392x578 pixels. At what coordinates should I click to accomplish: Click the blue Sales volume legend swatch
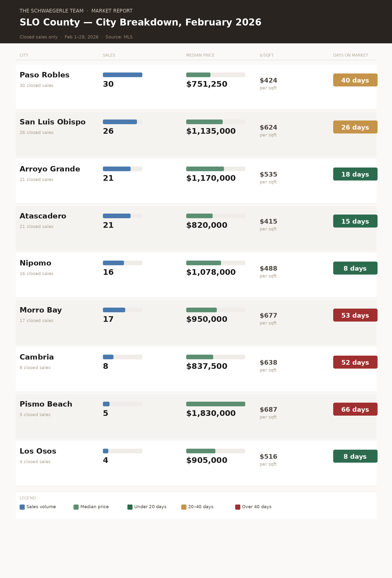point(22,507)
